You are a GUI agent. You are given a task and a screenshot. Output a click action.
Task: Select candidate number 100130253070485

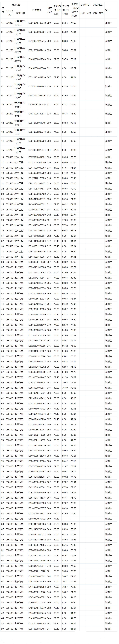click(x=36, y=220)
